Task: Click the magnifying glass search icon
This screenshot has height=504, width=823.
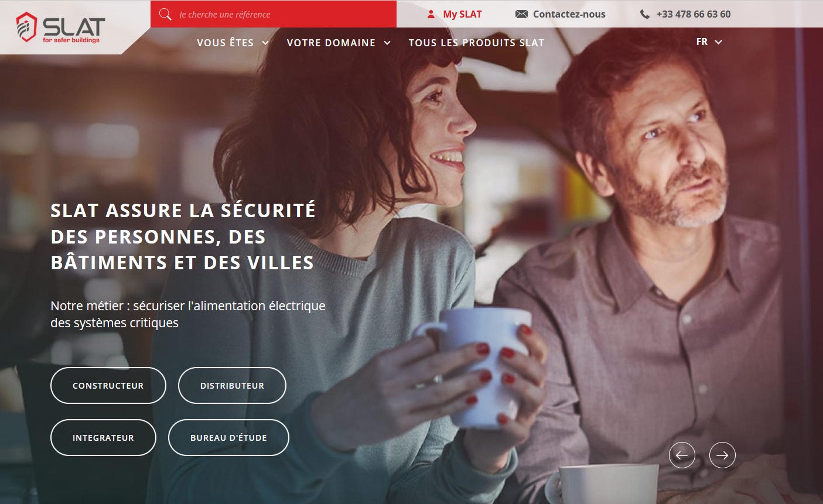Action: [x=165, y=14]
